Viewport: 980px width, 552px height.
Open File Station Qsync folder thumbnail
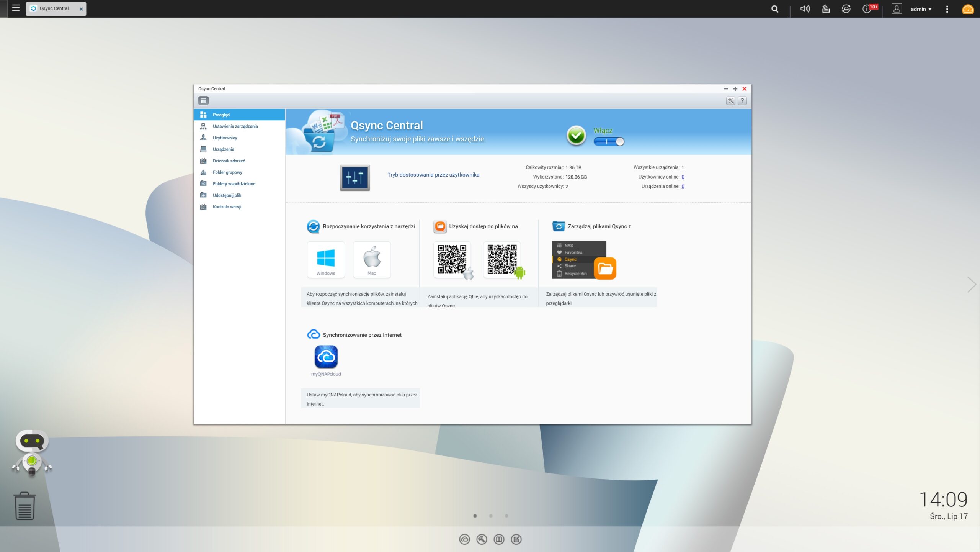(584, 260)
